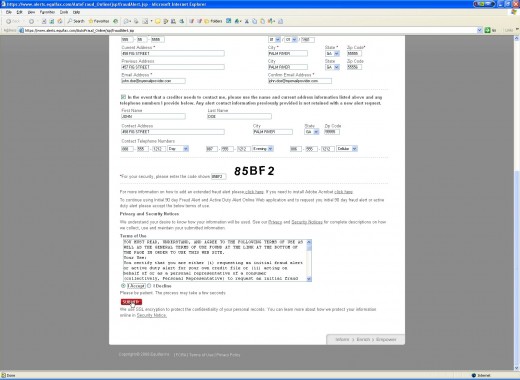The height and width of the screenshot is (380, 520).
Task: Click the security code input field
Action: tap(219, 176)
